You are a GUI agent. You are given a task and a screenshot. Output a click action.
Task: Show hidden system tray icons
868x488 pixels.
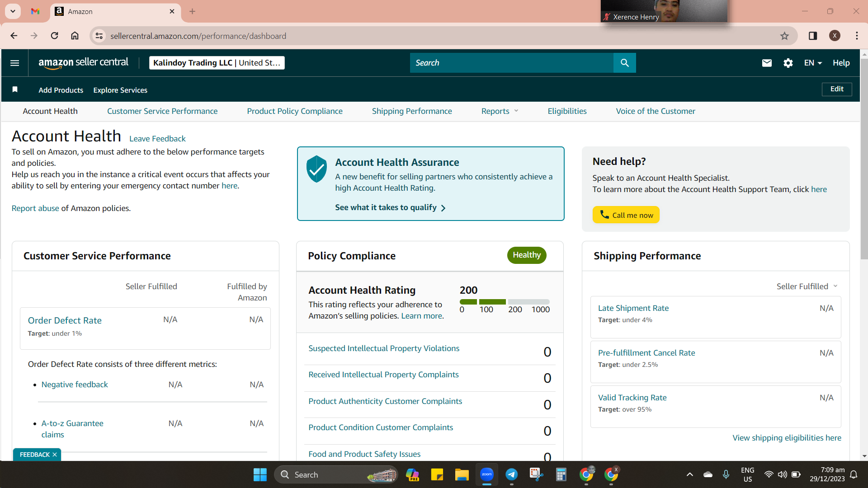tap(689, 474)
